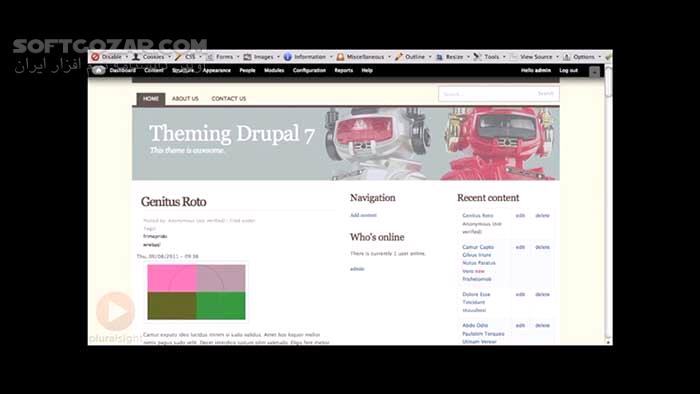Click the Images toolbar icon
Viewport: 700px width, 394px height.
(x=247, y=57)
